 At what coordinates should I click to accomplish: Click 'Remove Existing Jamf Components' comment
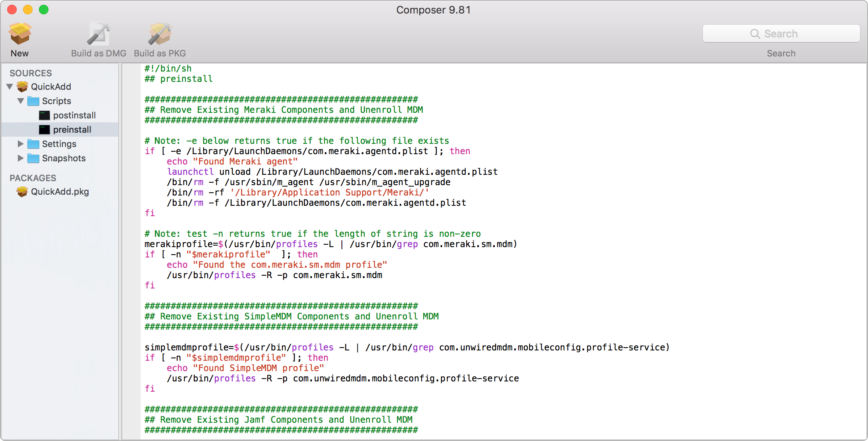278,420
